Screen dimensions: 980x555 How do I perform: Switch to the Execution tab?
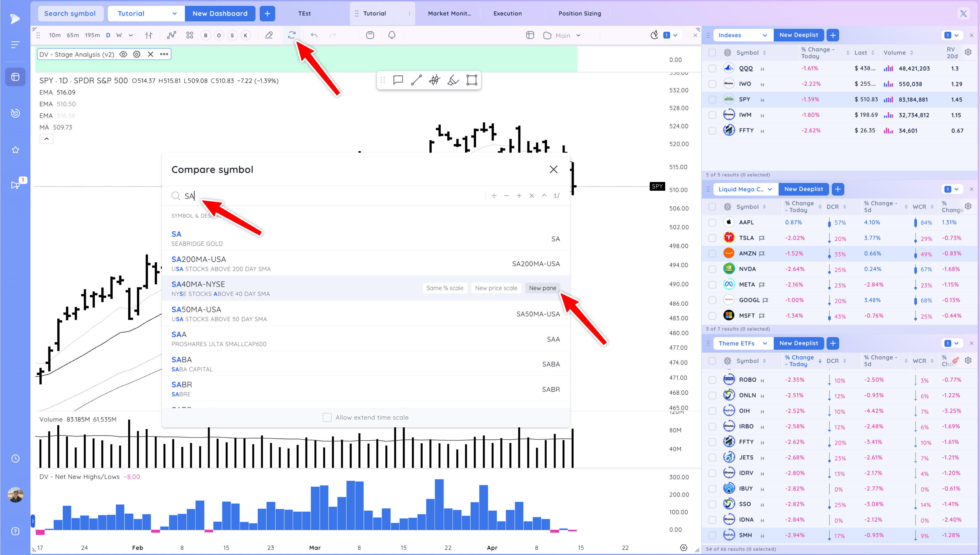click(507, 13)
